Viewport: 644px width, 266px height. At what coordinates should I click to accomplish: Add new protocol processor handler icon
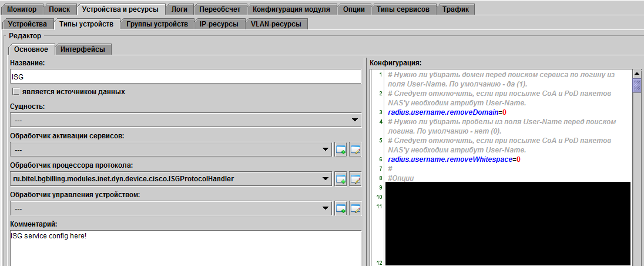click(341, 179)
